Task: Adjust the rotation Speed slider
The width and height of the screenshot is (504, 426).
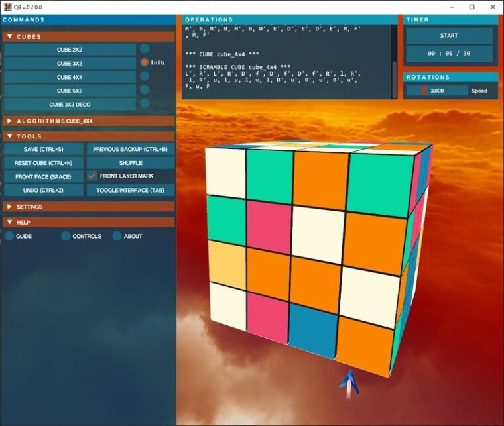Action: coord(437,91)
